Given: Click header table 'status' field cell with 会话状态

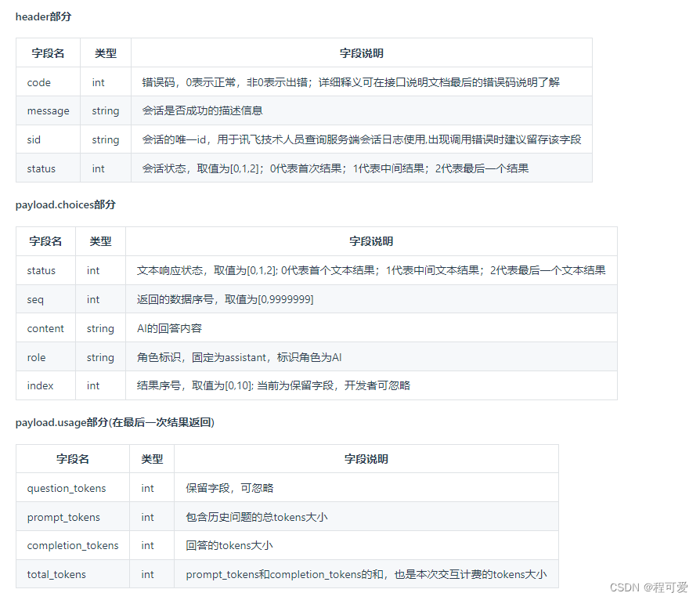Looking at the screenshot, I should tap(49, 168).
